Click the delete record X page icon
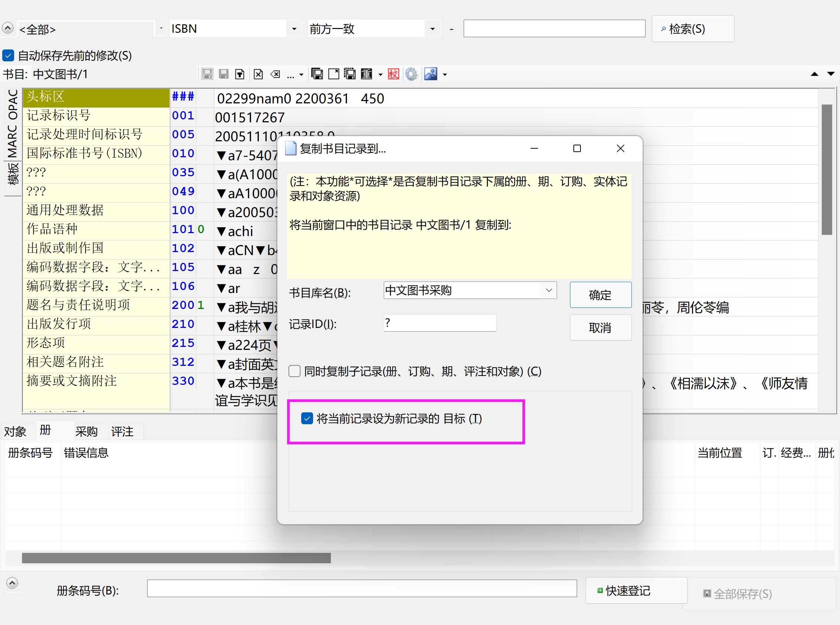 (258, 74)
